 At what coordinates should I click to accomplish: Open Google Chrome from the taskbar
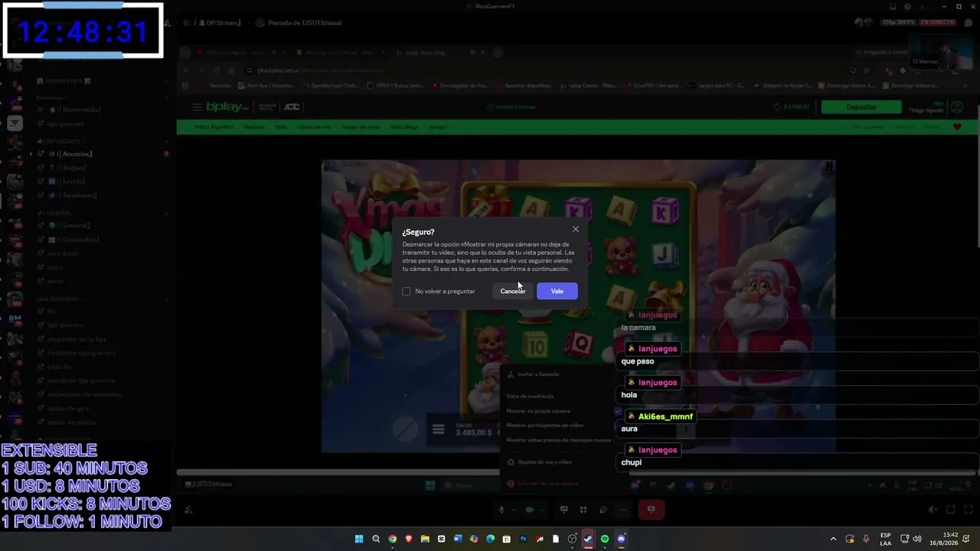click(x=392, y=539)
